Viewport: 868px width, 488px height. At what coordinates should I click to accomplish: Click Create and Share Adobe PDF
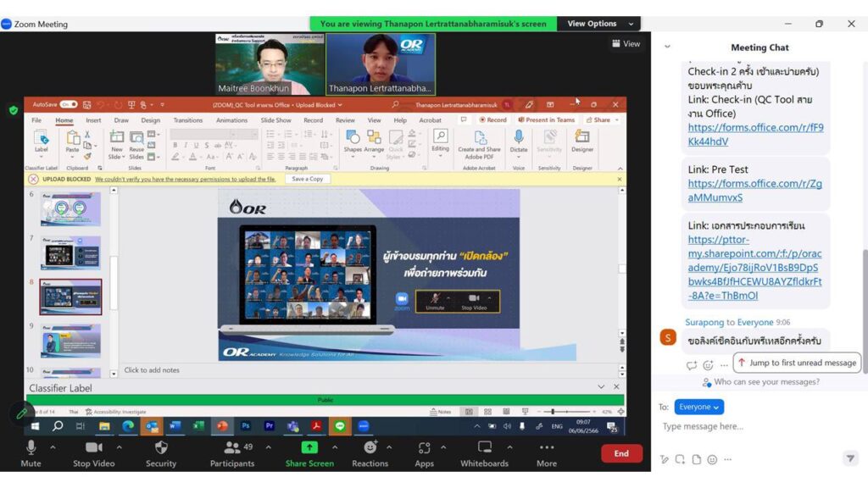[x=480, y=145]
